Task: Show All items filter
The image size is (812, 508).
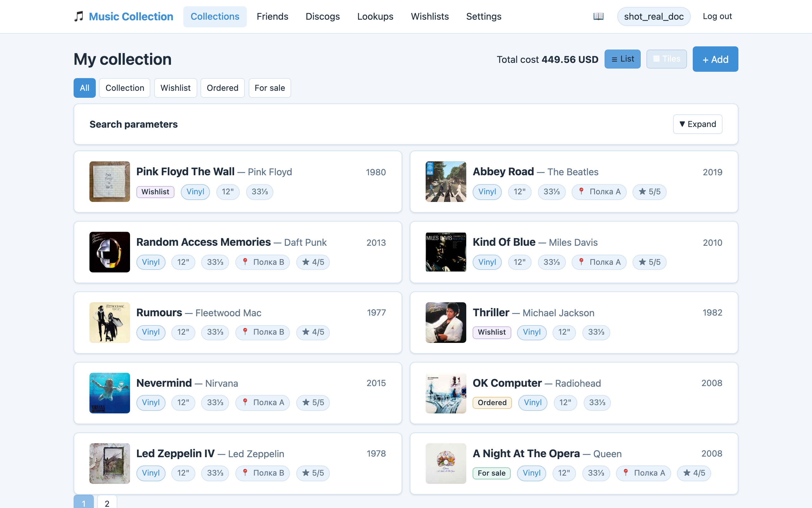Action: click(x=85, y=88)
